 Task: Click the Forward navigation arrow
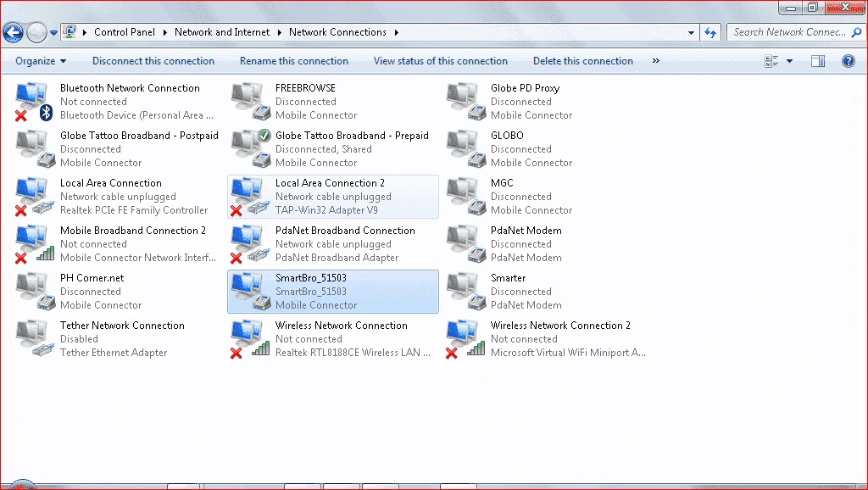(36, 33)
